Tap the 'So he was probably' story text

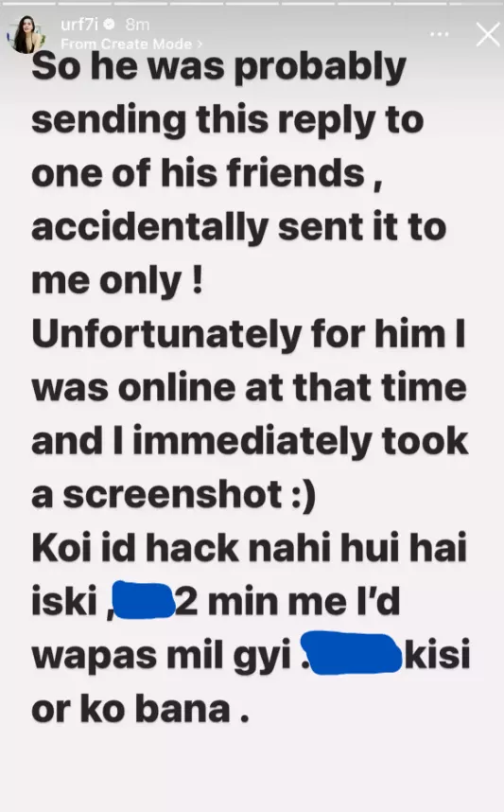(218, 67)
